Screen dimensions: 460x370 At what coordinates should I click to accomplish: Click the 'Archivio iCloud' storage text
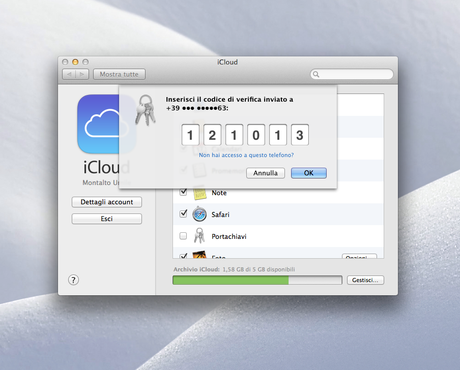[234, 269]
